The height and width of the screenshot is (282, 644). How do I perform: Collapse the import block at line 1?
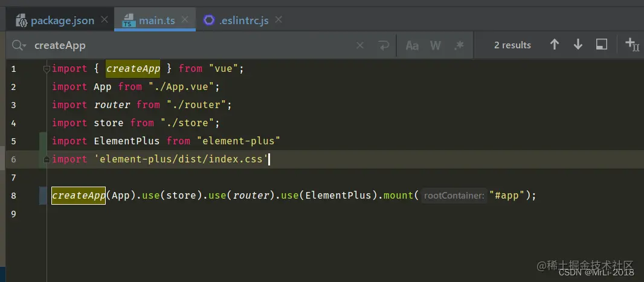(x=47, y=69)
